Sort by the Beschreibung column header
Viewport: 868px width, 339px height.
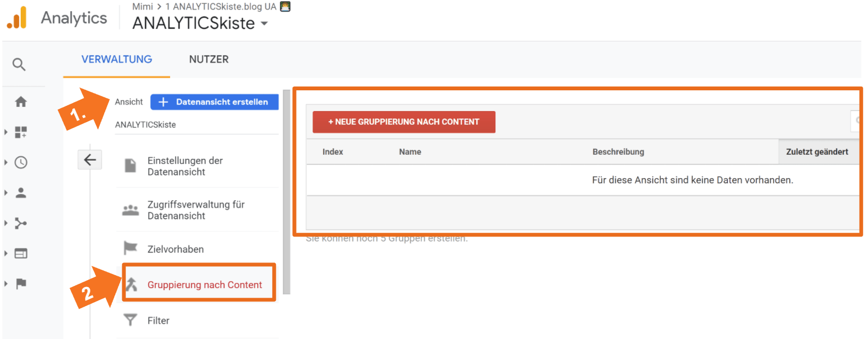point(618,152)
